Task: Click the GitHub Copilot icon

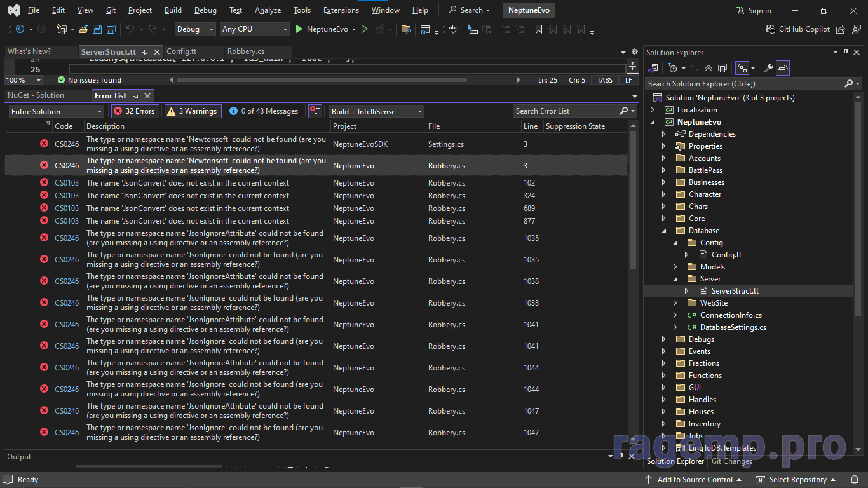Action: (771, 29)
